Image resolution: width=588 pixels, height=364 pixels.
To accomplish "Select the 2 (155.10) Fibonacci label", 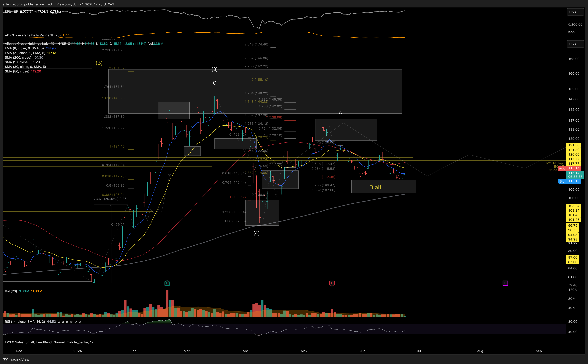I will (260, 80).
